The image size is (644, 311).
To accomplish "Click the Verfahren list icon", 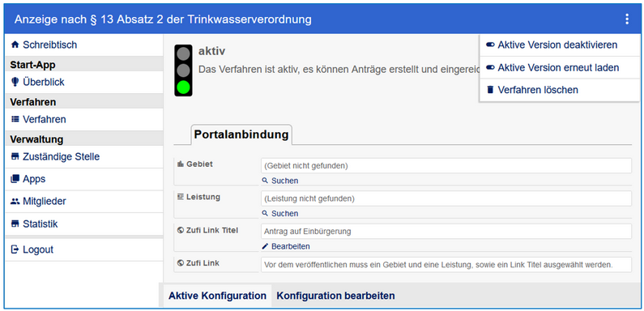I will click(x=15, y=120).
